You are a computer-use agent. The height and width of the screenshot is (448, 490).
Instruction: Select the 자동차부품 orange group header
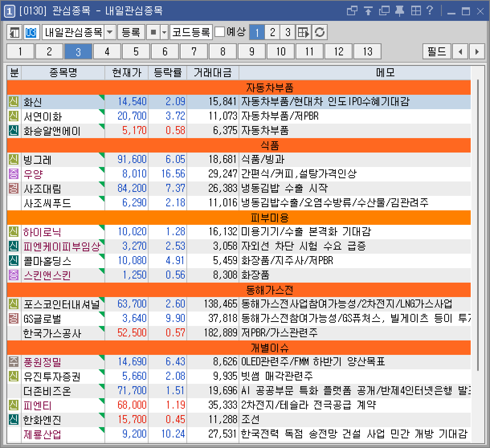[x=239, y=88]
